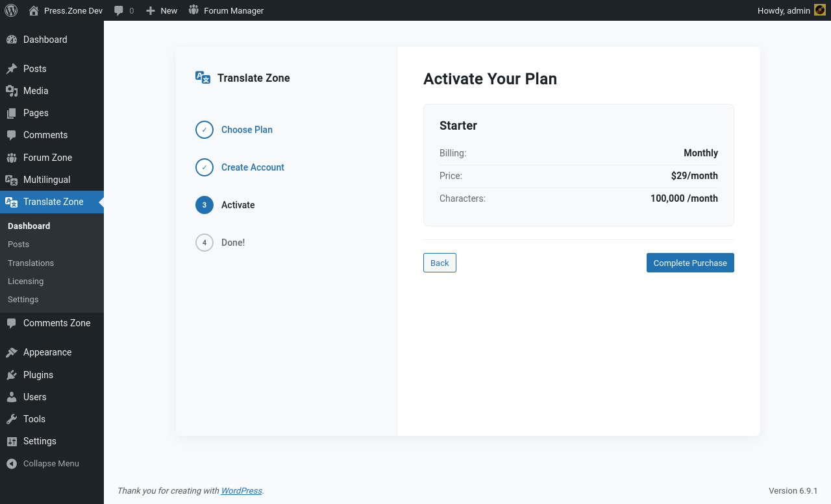This screenshot has width=831, height=504.
Task: Go to the Create Account step
Action: coord(253,167)
